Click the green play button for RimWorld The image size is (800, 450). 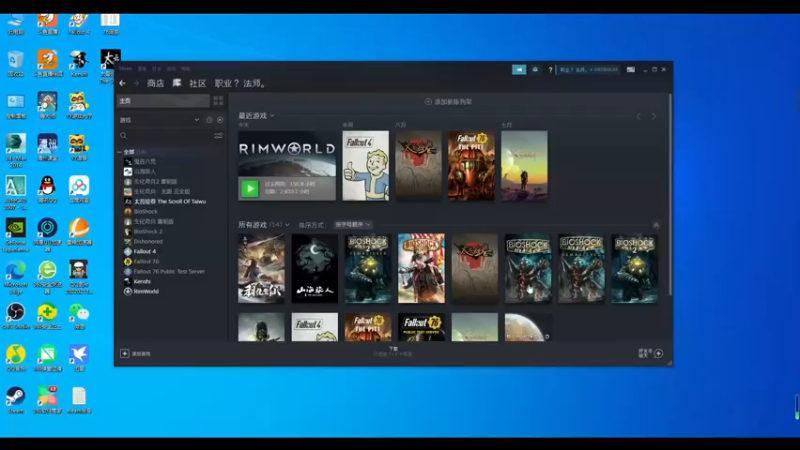pos(250,189)
